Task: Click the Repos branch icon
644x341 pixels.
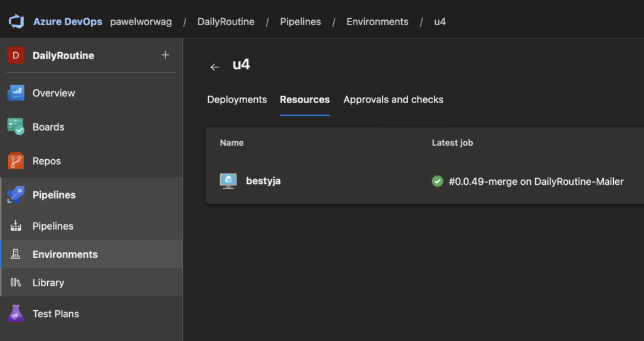Action: [x=16, y=161]
